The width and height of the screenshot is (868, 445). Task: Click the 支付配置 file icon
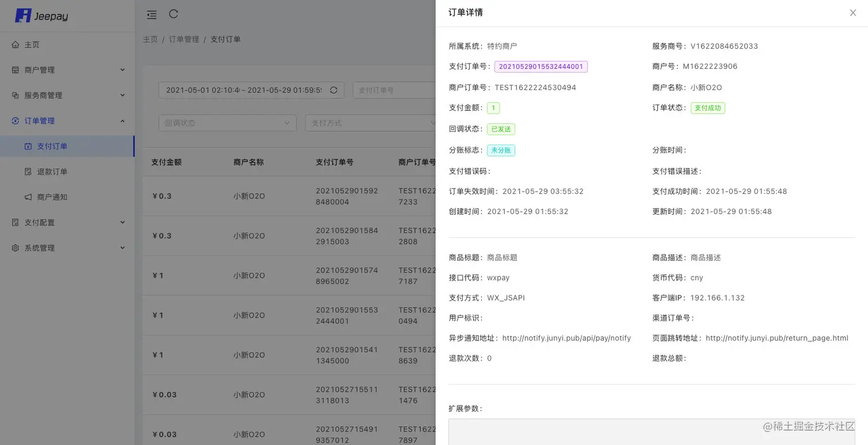point(15,222)
